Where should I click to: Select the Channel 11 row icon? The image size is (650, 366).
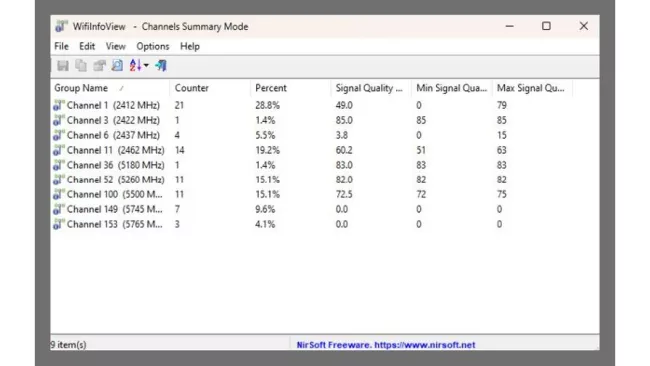(58, 150)
